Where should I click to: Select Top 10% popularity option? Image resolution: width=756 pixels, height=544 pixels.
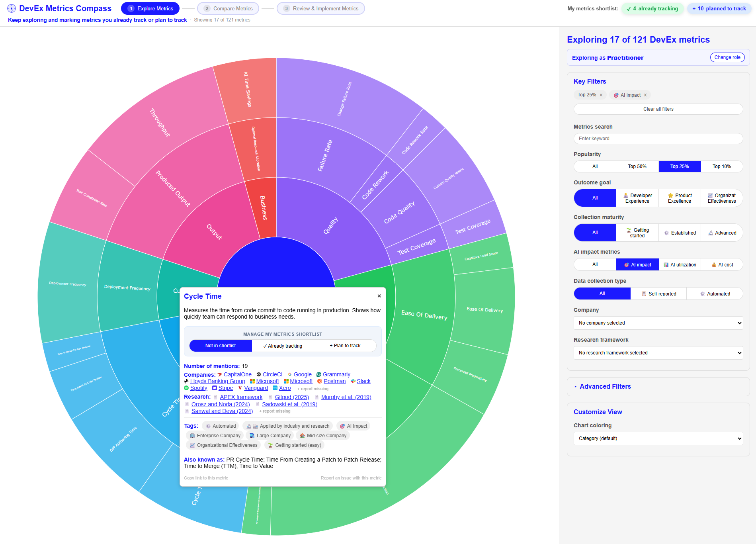click(x=722, y=166)
